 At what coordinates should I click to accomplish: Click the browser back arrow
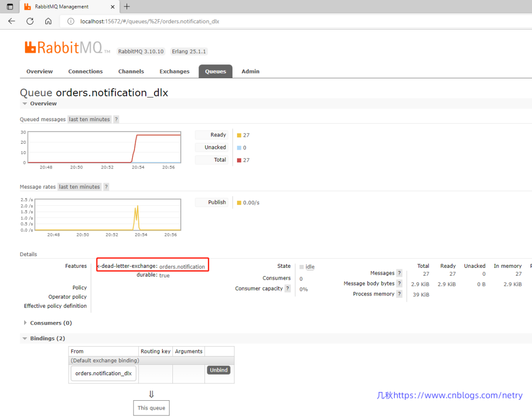click(11, 21)
